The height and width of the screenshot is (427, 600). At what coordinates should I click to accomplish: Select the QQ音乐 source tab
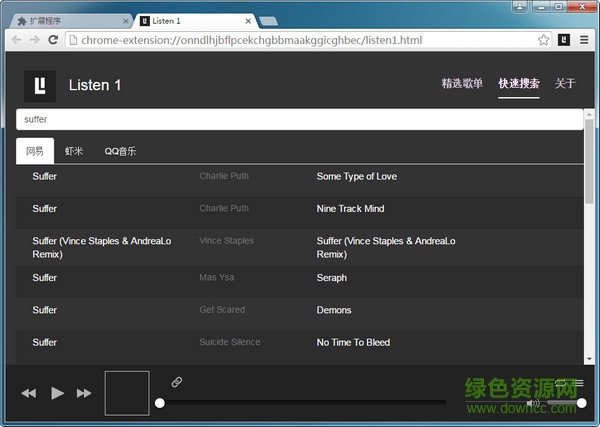coord(120,152)
